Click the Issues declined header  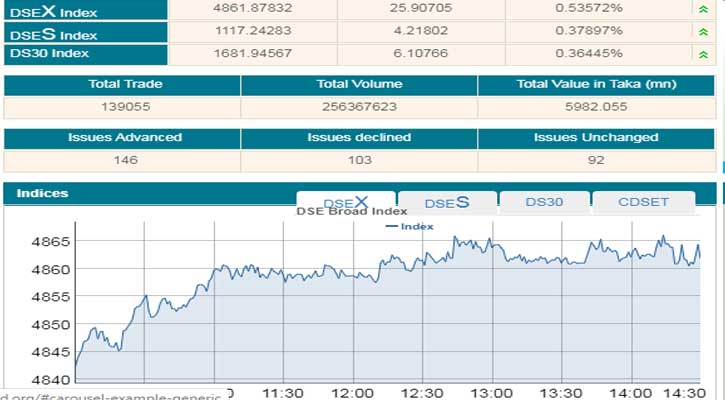[x=359, y=137]
